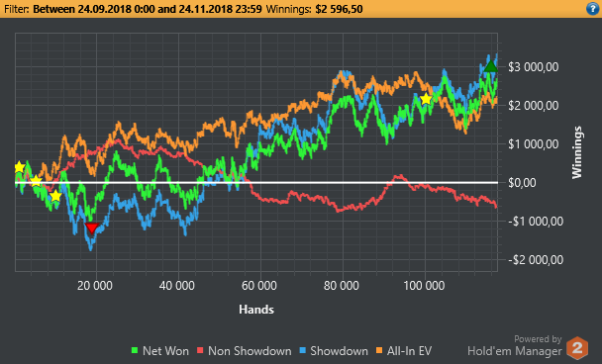
Task: Click the Powered by text
Action: pyautogui.click(x=538, y=339)
